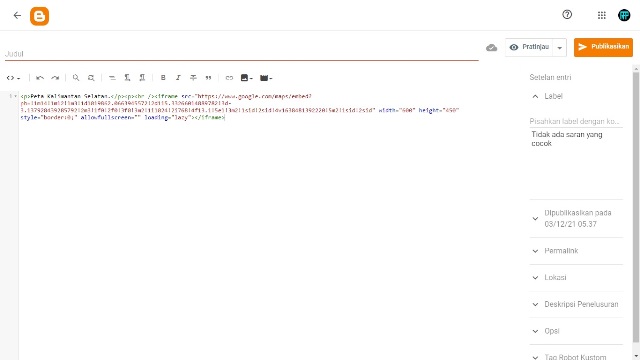Click 'Tidak ada saran yang cocok' text
The height and width of the screenshot is (360, 640).
pos(567,139)
